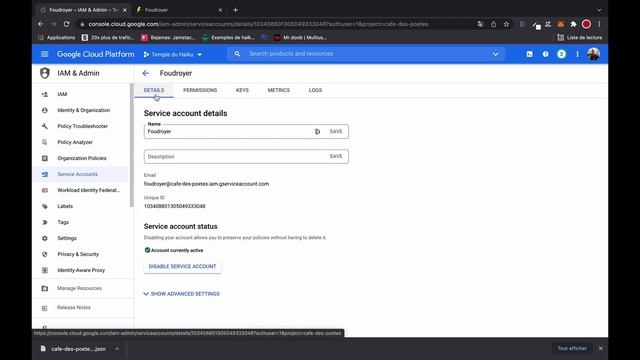The width and height of the screenshot is (640, 360).
Task: Expand the search bar dropdown arrow
Action: coord(495,54)
